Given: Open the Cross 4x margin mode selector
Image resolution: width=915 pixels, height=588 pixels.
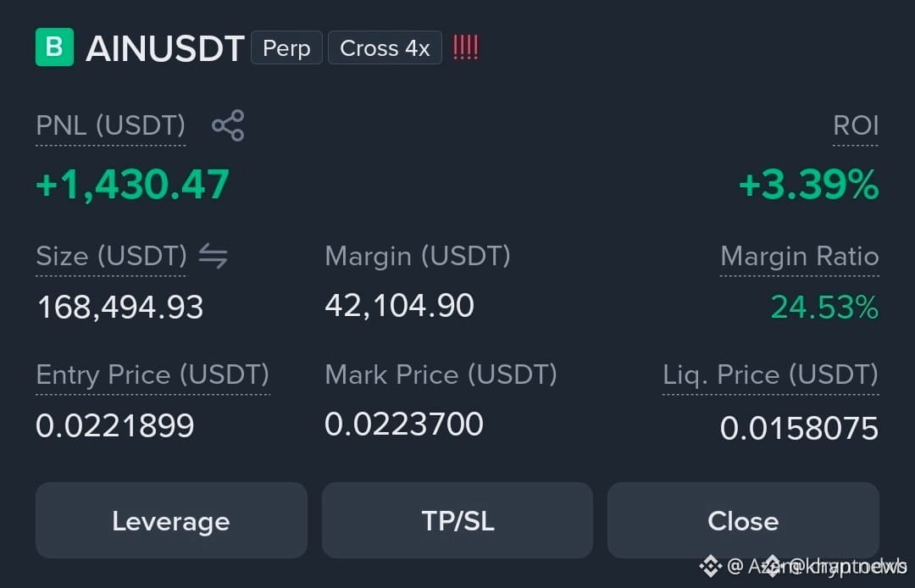Looking at the screenshot, I should [385, 47].
